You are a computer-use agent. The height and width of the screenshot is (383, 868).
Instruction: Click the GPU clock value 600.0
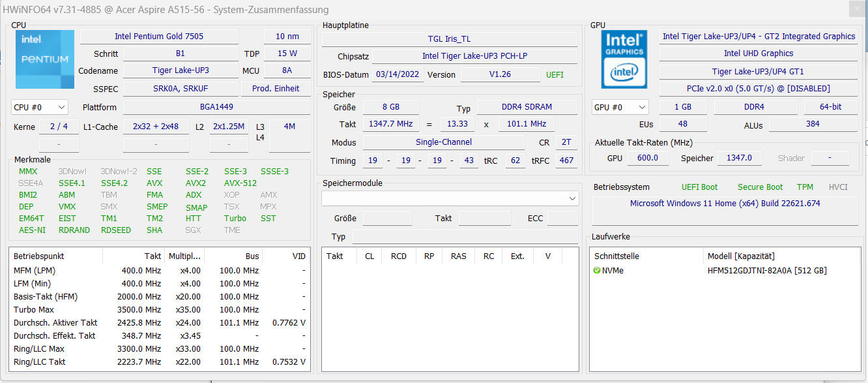[x=647, y=158]
